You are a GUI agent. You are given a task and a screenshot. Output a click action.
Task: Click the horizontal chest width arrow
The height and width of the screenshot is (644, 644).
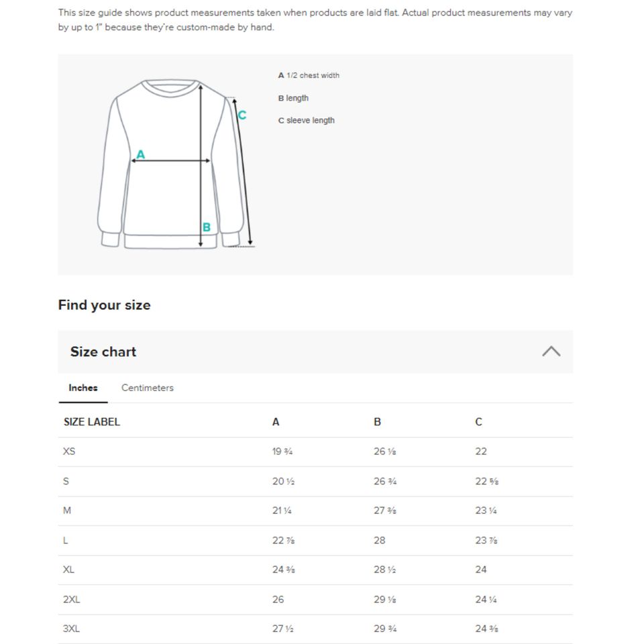tap(171, 161)
